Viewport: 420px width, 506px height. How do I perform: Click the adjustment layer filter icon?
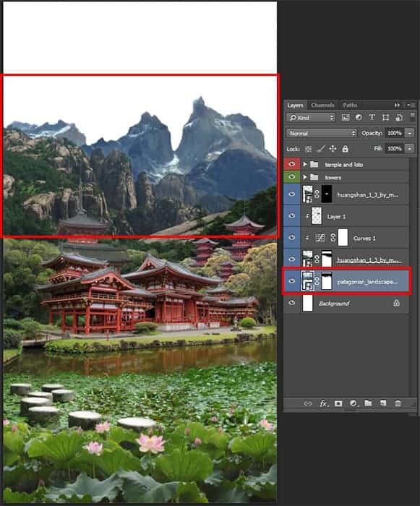pos(359,117)
